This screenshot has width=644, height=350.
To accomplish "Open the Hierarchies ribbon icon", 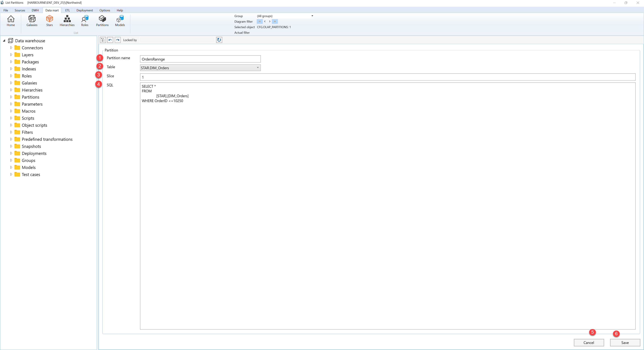I will point(67,21).
